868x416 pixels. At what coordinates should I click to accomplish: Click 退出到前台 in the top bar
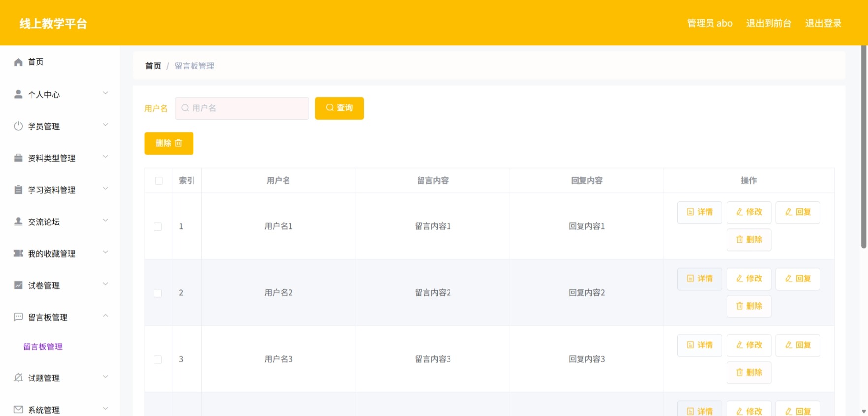pos(769,23)
